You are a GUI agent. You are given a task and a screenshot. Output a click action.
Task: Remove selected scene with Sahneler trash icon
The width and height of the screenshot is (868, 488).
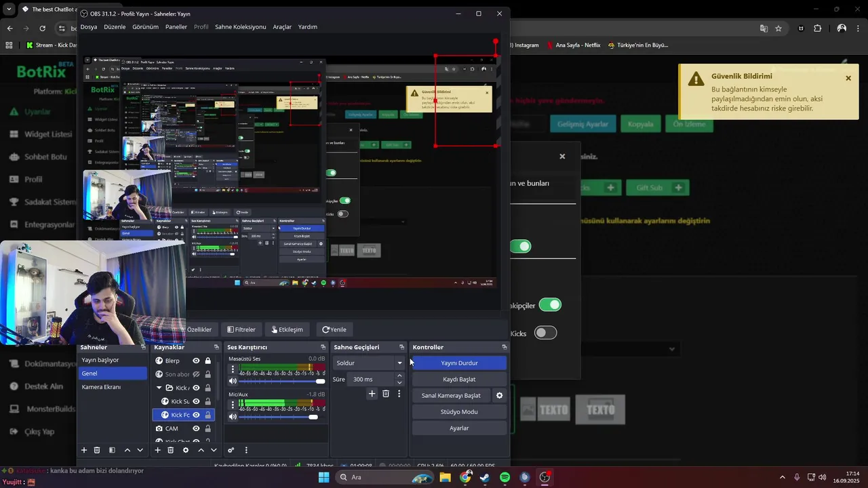click(97, 450)
